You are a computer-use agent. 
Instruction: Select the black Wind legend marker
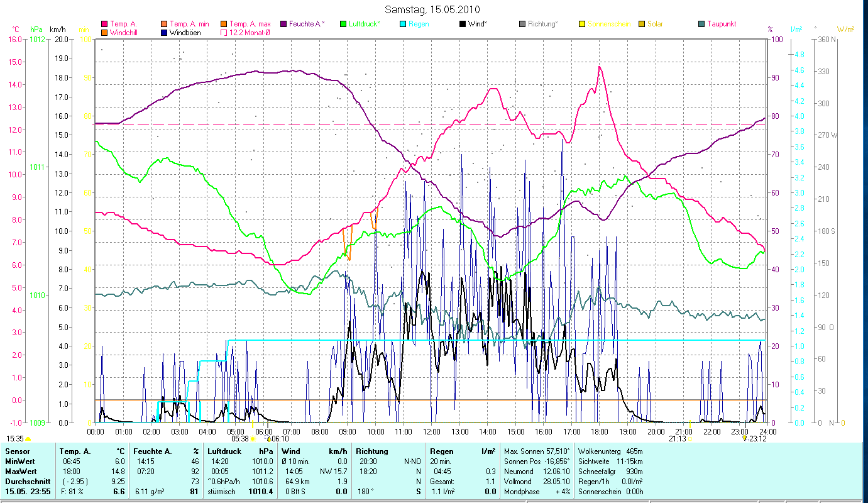(463, 24)
